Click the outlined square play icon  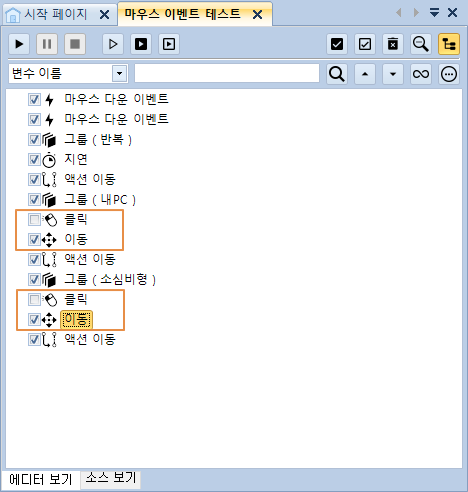click(x=169, y=44)
